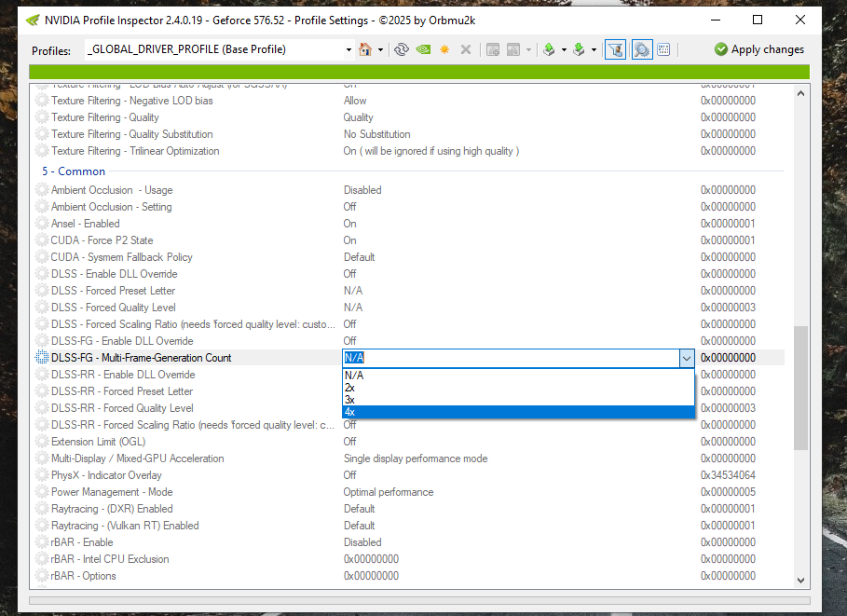
Task: Click the gear icon beside Multi-Display / Mixed-GPU Acceleration
Action: pos(42,459)
